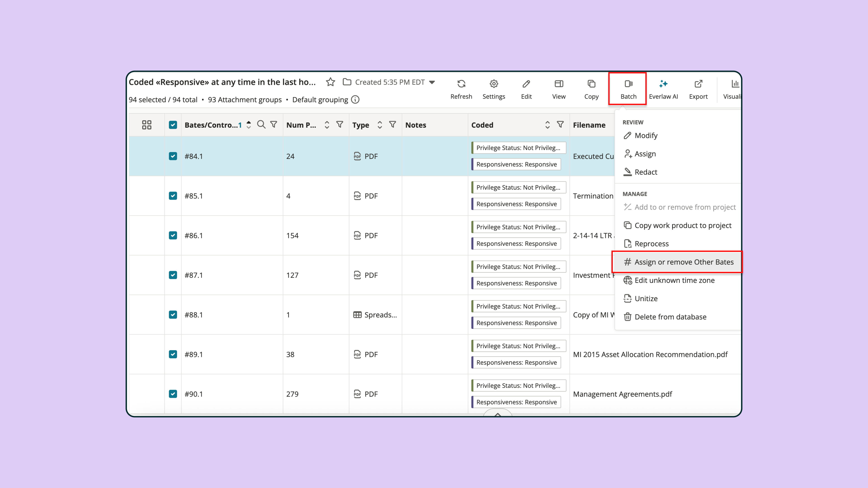Screen dimensions: 868x488
Task: Sort by the Type column arrows
Action: coord(380,125)
